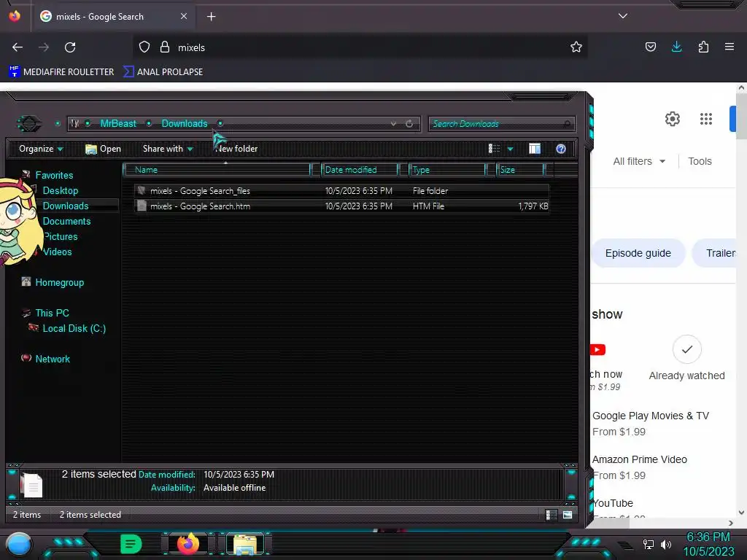Screen dimensions: 747x560
Task: Open the Firefox downloads panel arrow
Action: coord(676,47)
